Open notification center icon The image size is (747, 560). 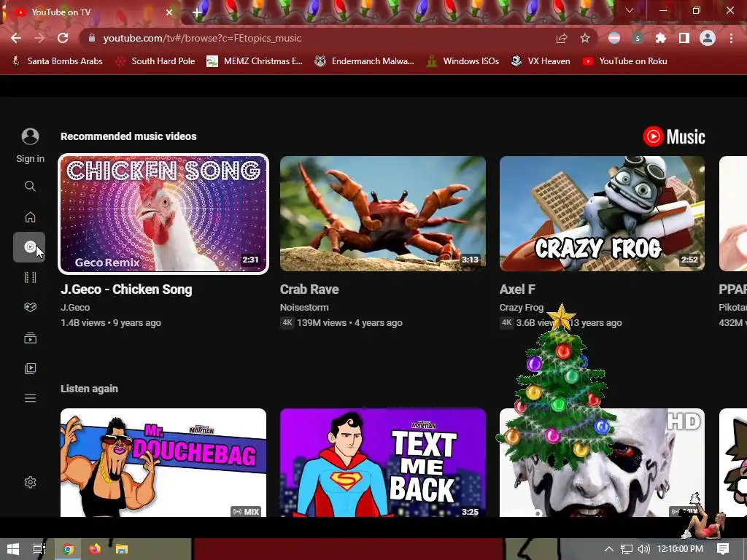click(723, 549)
